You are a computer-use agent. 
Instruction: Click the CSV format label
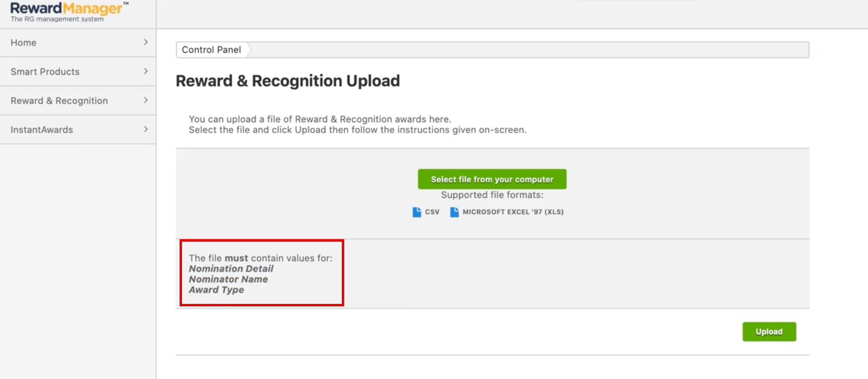(x=432, y=212)
